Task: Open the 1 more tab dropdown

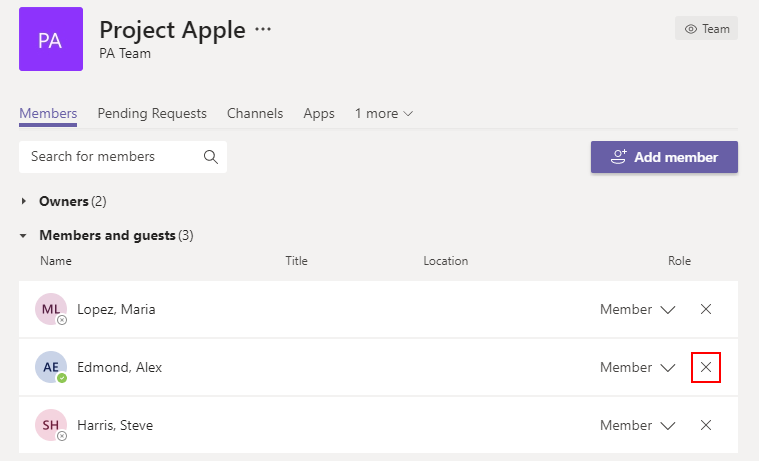Action: 383,113
